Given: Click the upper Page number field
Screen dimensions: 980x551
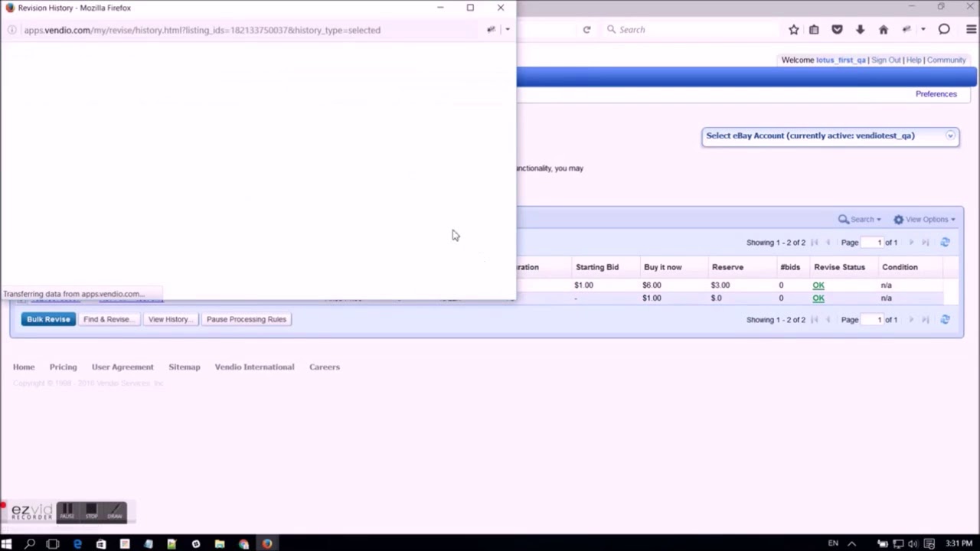Looking at the screenshot, I should pos(872,243).
